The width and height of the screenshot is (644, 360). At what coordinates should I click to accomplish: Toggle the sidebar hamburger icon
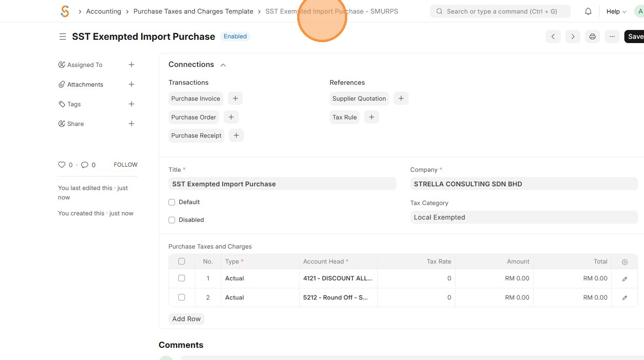63,37
